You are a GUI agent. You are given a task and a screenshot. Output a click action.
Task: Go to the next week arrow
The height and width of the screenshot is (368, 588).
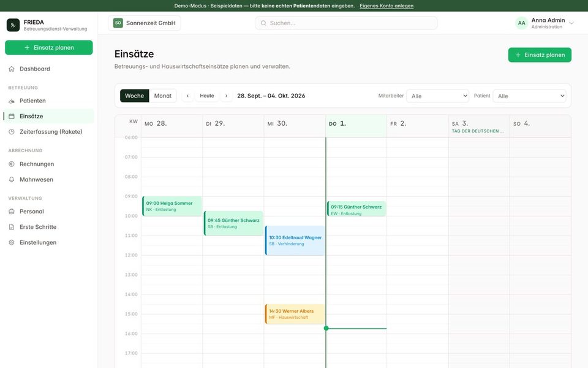226,96
